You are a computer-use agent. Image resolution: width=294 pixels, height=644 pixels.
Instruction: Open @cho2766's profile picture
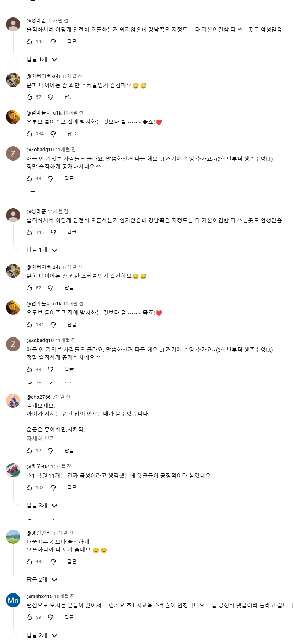(13, 400)
